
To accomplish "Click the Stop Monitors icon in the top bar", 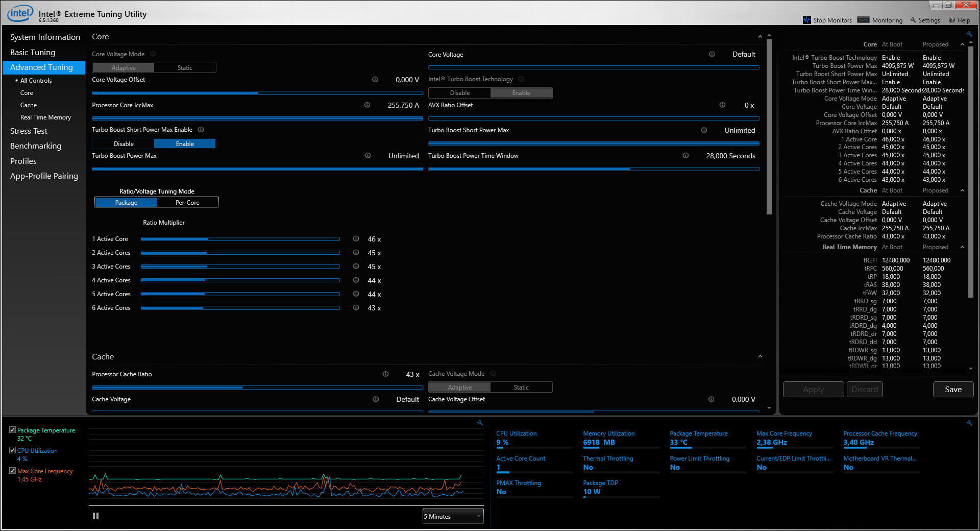I will (x=807, y=20).
